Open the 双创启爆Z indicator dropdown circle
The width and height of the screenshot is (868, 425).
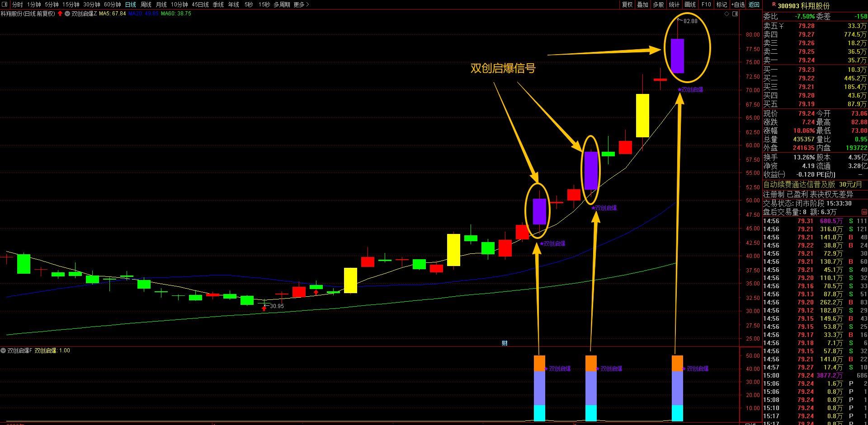click(x=67, y=14)
